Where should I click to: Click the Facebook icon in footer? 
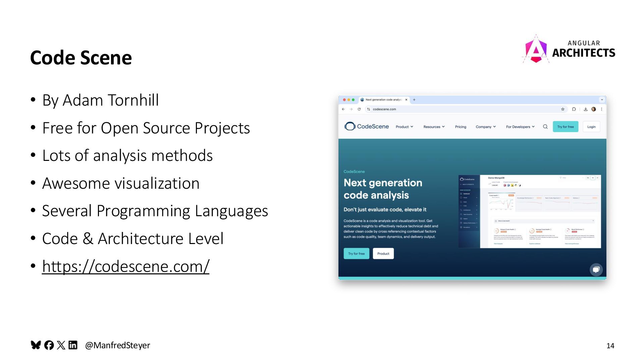[x=49, y=345]
